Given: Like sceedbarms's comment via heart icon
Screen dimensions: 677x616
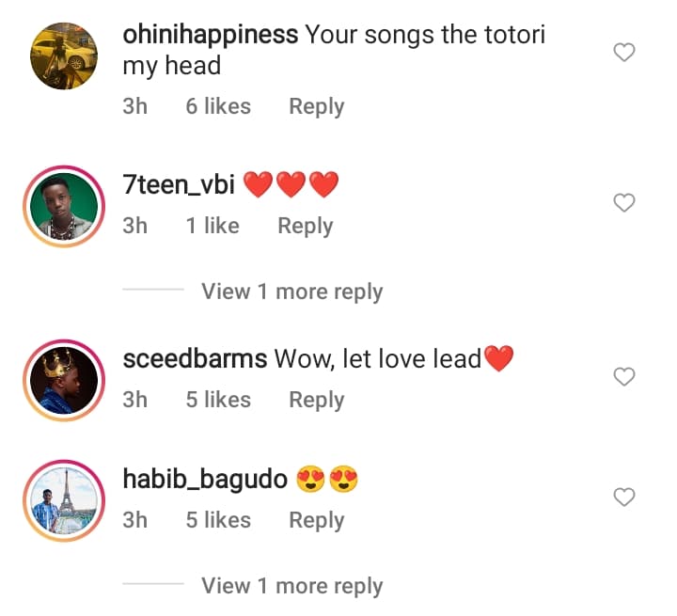Looking at the screenshot, I should [624, 377].
